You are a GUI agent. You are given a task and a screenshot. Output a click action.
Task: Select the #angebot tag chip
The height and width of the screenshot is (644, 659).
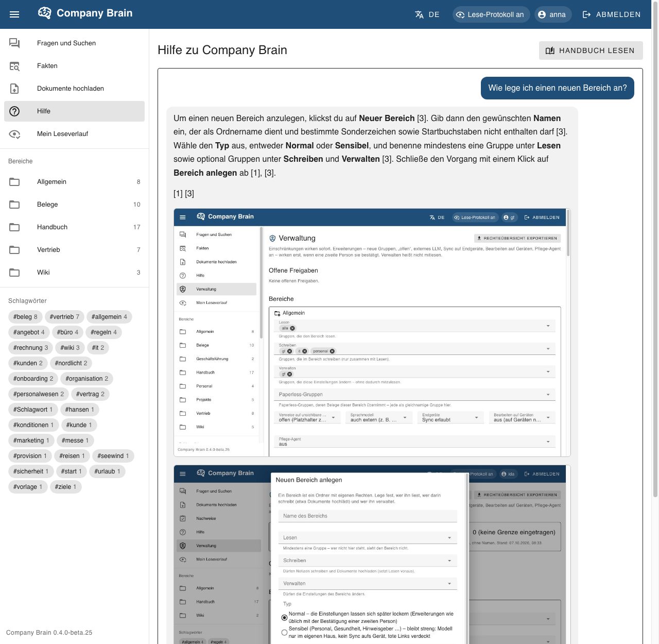pyautogui.click(x=29, y=332)
